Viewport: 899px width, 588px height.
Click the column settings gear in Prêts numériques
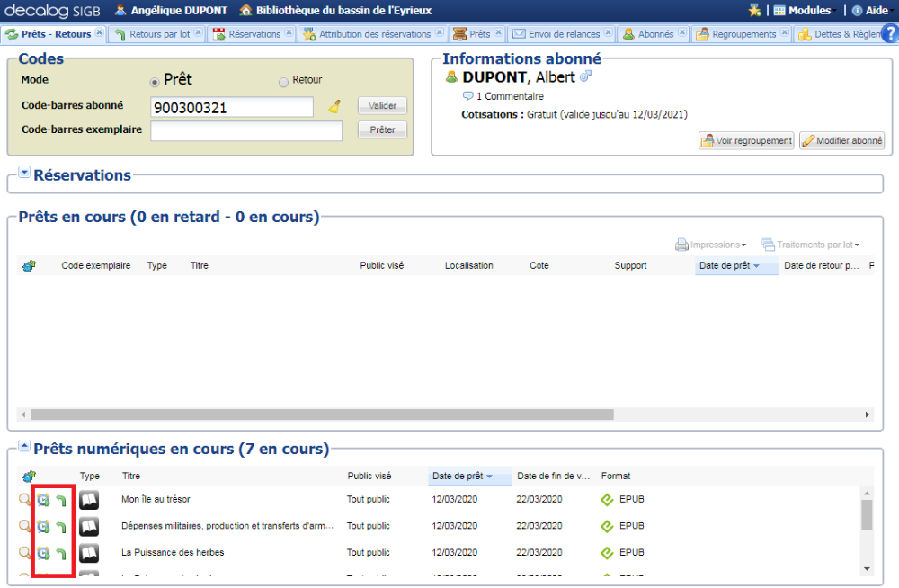29,476
